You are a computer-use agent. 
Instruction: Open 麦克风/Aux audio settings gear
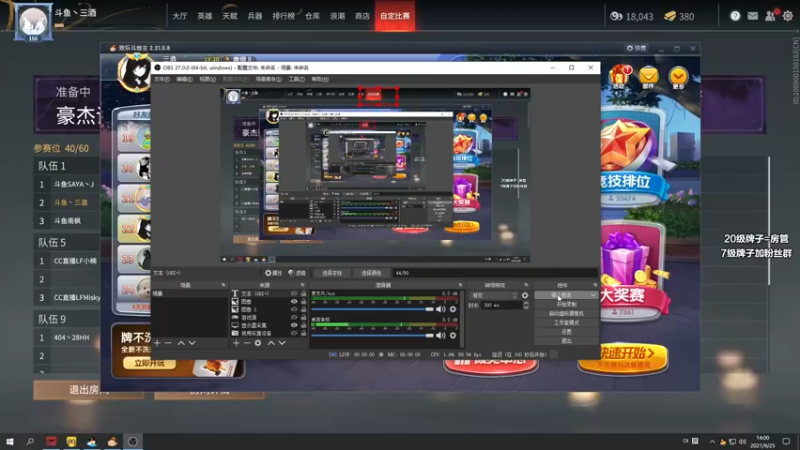click(453, 309)
